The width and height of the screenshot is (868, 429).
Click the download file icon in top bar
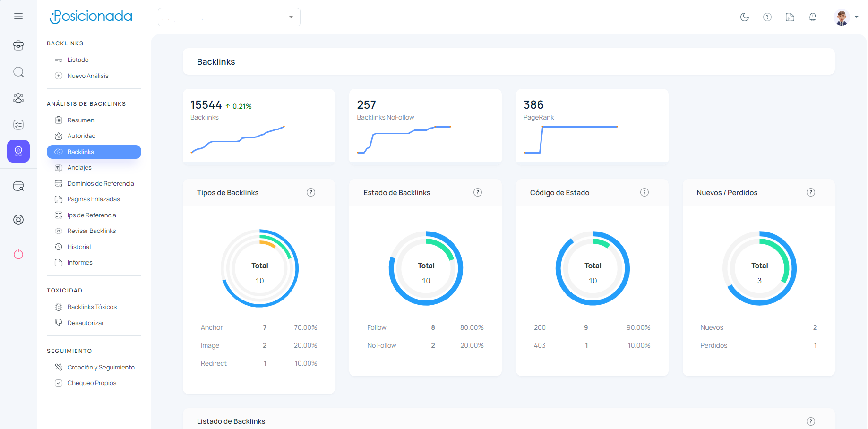coord(790,17)
